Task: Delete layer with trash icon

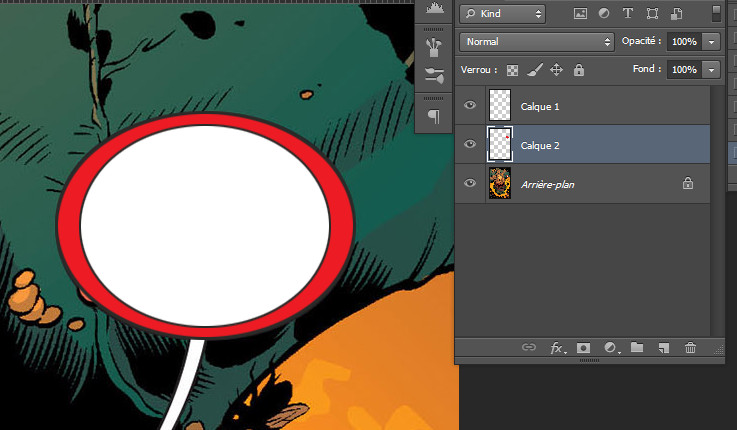Action: tap(690, 348)
